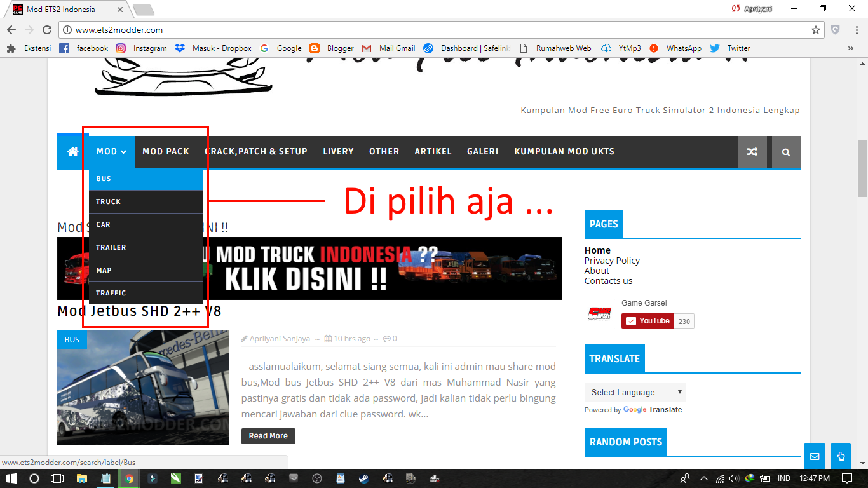Click the Aprilyani Sanjaya author link
The width and height of the screenshot is (868, 488).
(280, 339)
